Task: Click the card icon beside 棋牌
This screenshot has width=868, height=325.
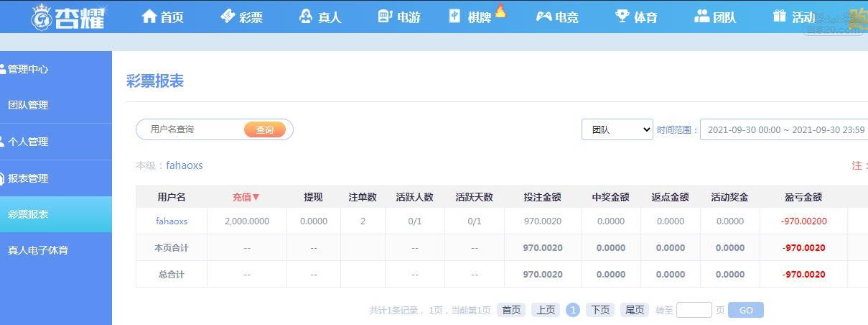Action: pos(455,16)
